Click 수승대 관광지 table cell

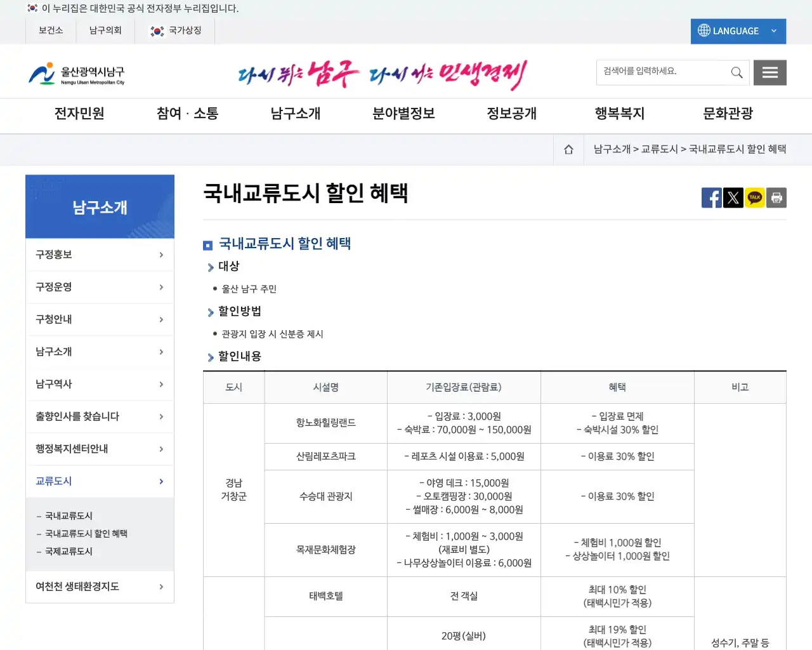(x=326, y=497)
